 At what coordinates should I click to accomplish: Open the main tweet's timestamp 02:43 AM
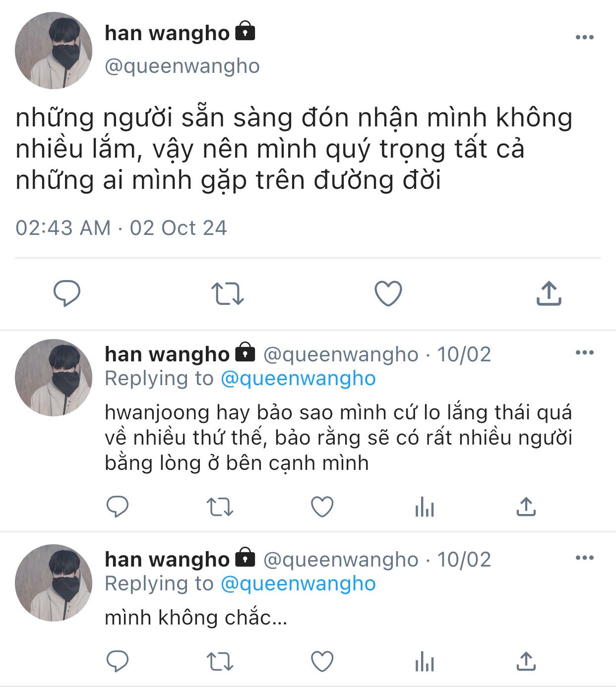[63, 228]
